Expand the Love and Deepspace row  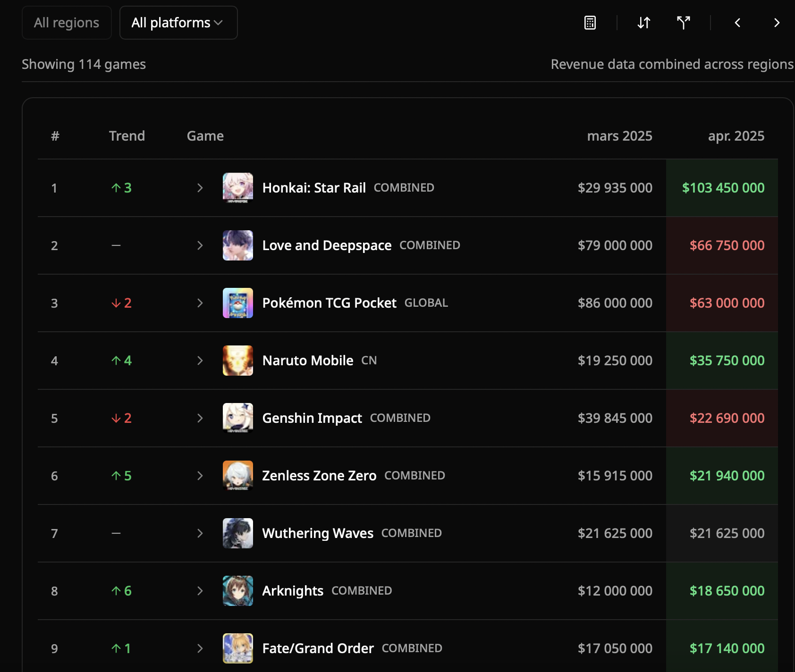(x=200, y=245)
